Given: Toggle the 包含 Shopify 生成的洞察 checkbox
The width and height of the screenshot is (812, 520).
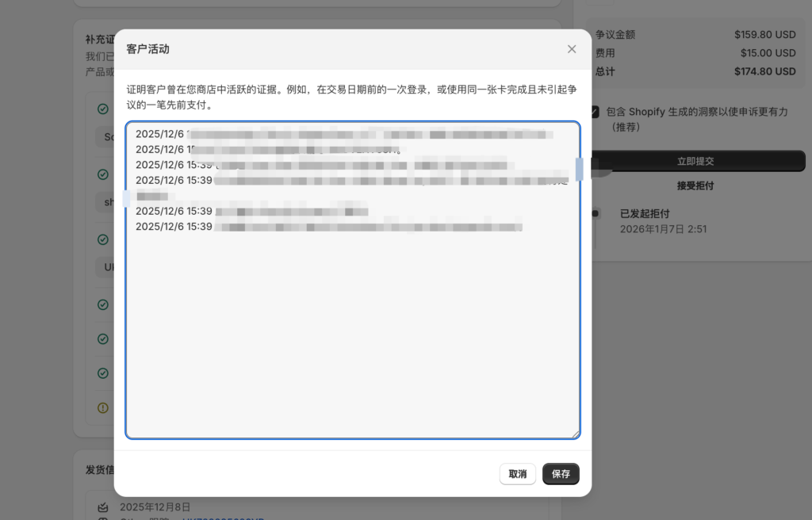Looking at the screenshot, I should pos(594,112).
